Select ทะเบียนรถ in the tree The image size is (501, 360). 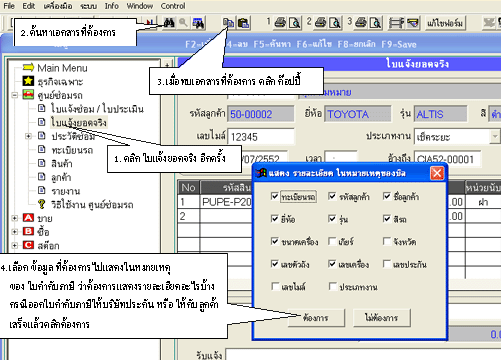72,150
